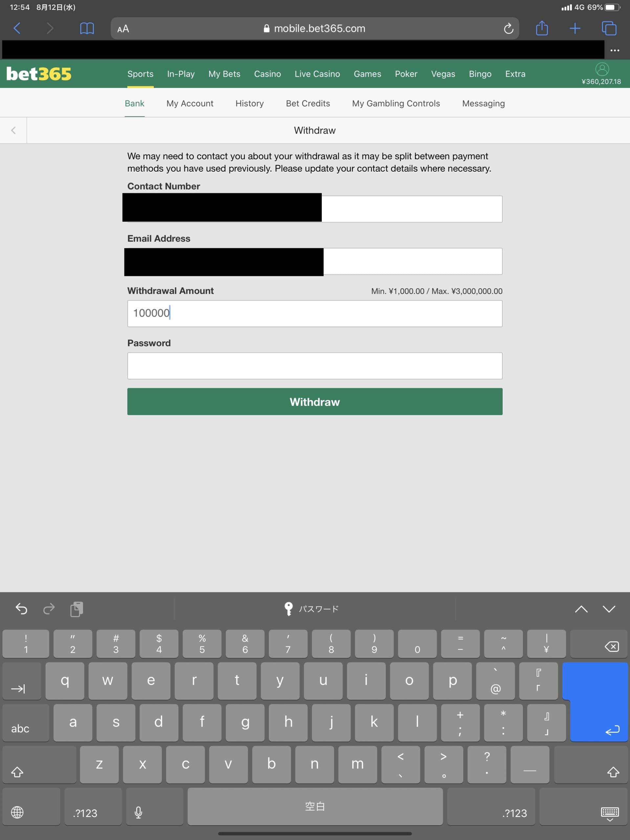Open the Extra section
Image resolution: width=630 pixels, height=840 pixels.
pyautogui.click(x=515, y=74)
